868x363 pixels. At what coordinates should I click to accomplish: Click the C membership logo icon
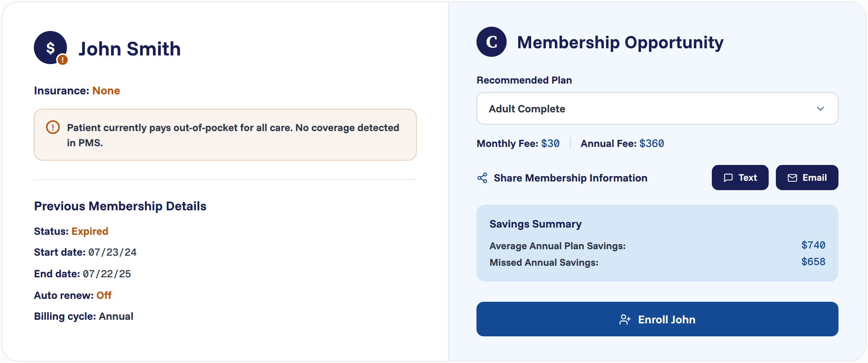pyautogui.click(x=492, y=42)
